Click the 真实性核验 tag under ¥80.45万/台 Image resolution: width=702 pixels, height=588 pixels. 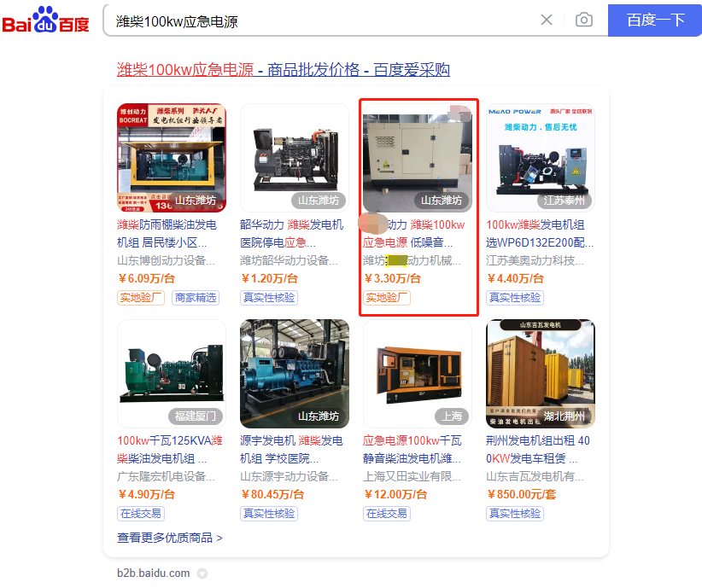[x=269, y=514]
